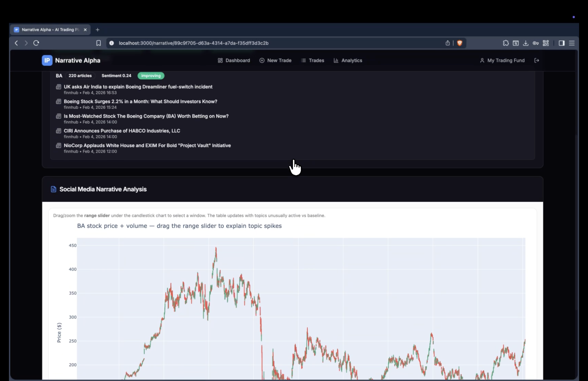The height and width of the screenshot is (381, 588).
Task: Click the Narrative Alpha IP logo icon
Action: point(47,61)
